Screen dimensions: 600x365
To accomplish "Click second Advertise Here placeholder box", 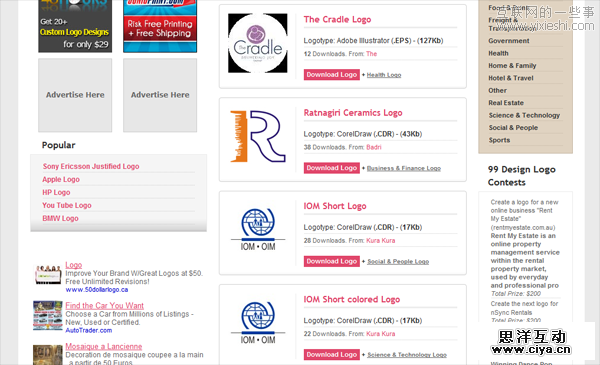I will pos(160,95).
